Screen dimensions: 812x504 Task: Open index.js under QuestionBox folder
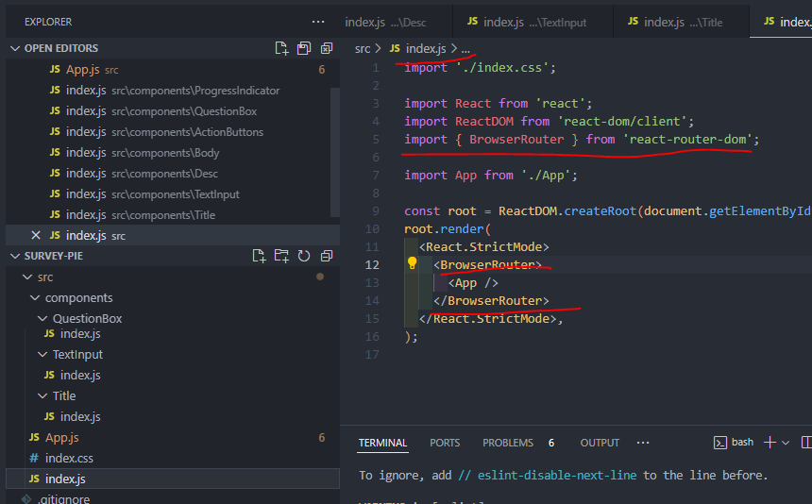(173, 334)
